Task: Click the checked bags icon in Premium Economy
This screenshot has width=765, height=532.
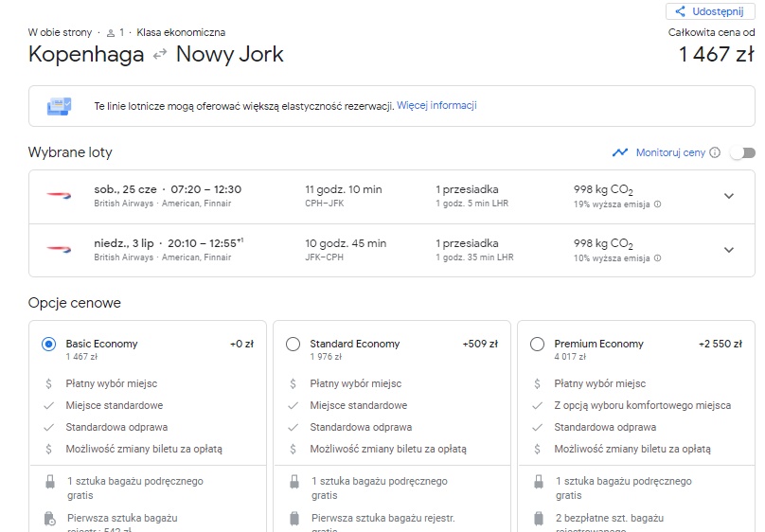Action: 539,519
